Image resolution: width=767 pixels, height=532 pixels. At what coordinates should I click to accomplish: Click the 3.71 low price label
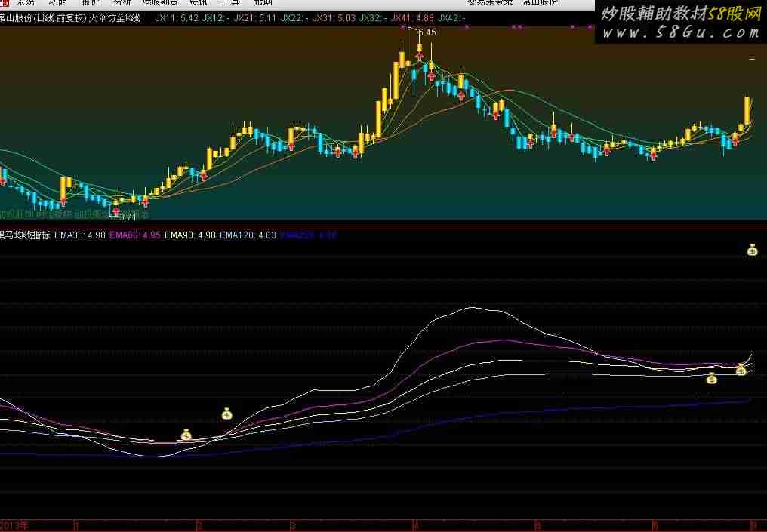point(127,217)
